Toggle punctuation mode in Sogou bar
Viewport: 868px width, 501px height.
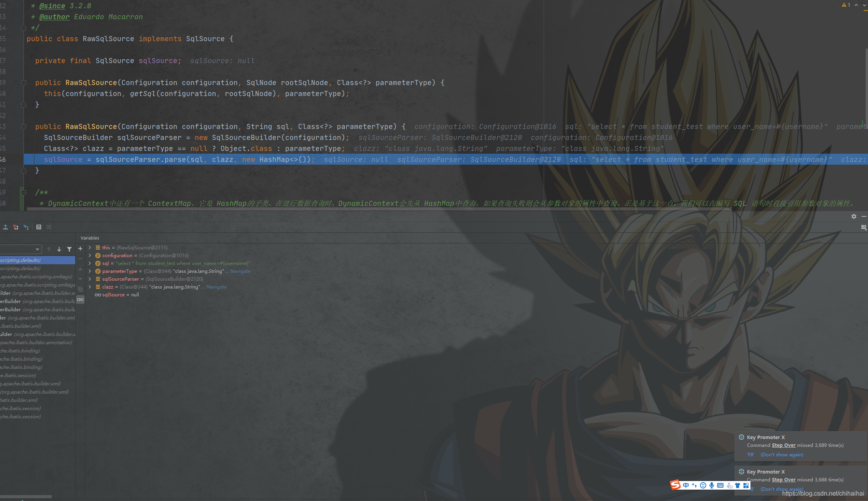(x=694, y=485)
